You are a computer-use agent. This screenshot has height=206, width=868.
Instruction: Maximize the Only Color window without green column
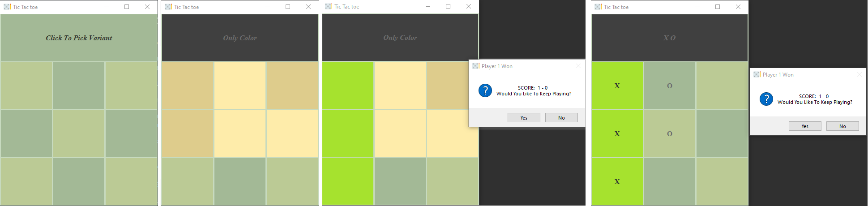tap(288, 7)
